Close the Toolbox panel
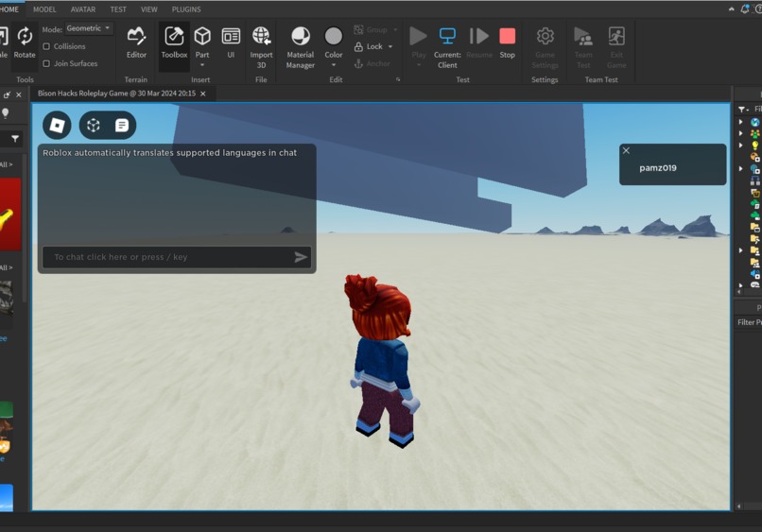Screen dimensions: 762x532 coord(19,94)
